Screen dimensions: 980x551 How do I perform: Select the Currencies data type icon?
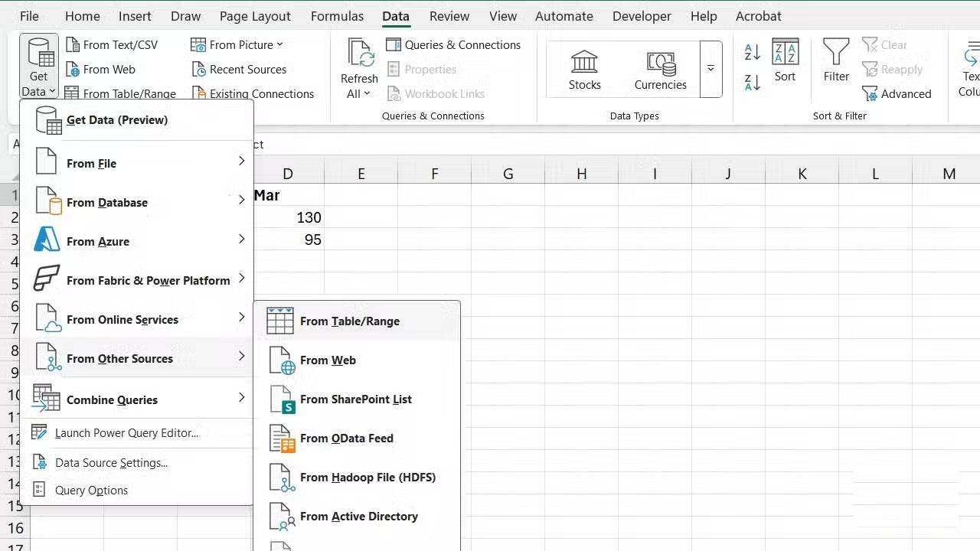(x=661, y=63)
